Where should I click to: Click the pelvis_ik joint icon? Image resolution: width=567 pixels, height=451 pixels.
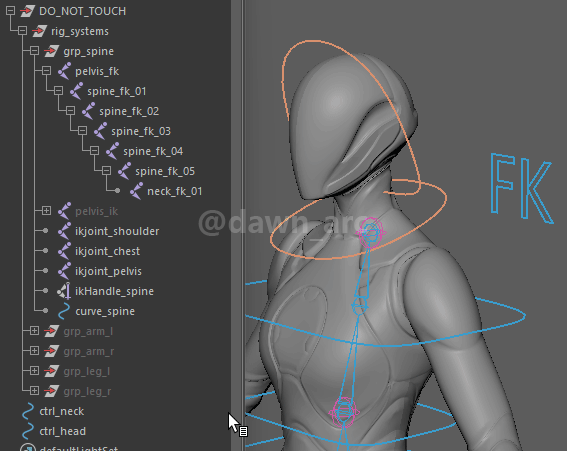(x=64, y=211)
